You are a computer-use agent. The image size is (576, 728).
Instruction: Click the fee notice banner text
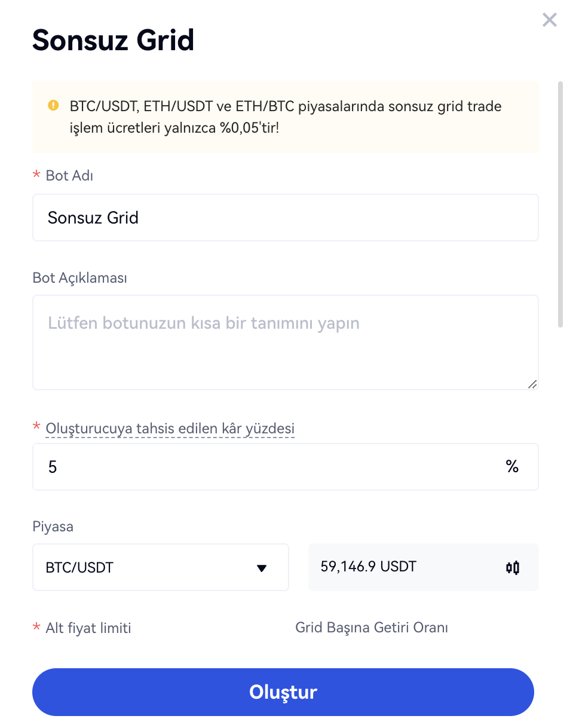285,117
